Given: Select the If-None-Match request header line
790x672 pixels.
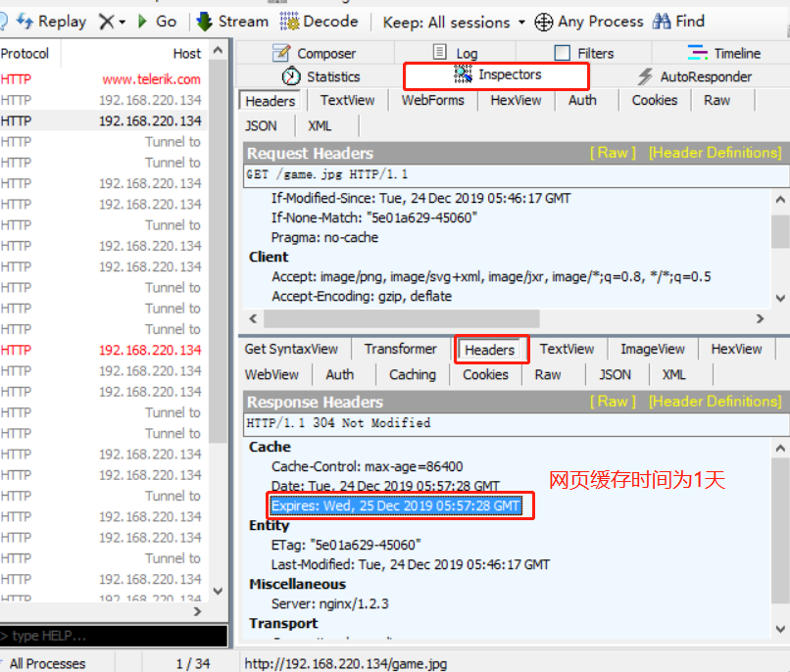Looking at the screenshot, I should pyautogui.click(x=373, y=217).
